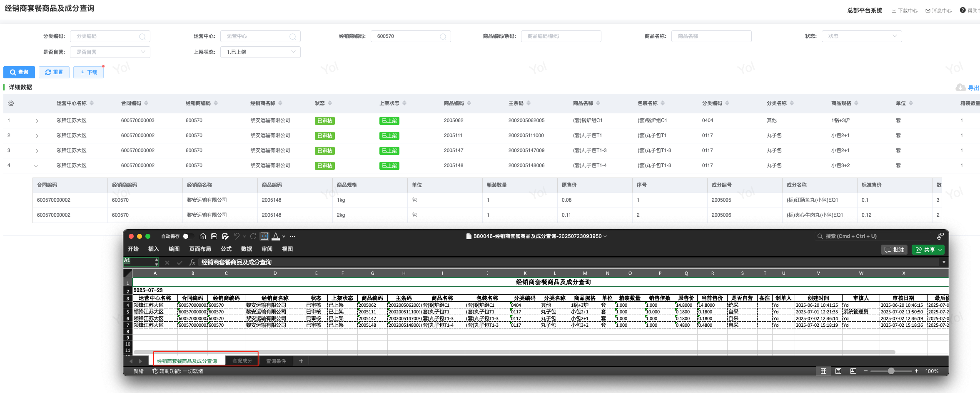Click the table settings gear icon

[11, 103]
